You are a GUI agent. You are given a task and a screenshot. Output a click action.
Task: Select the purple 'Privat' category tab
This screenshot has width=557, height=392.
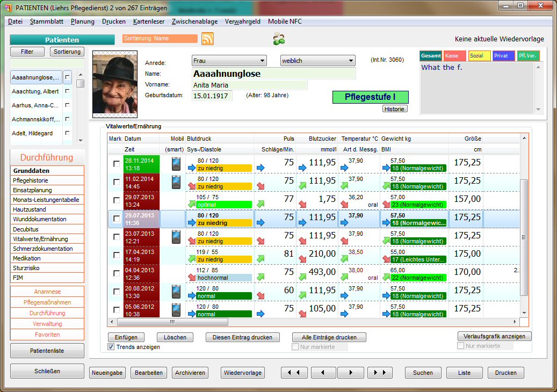pos(503,55)
